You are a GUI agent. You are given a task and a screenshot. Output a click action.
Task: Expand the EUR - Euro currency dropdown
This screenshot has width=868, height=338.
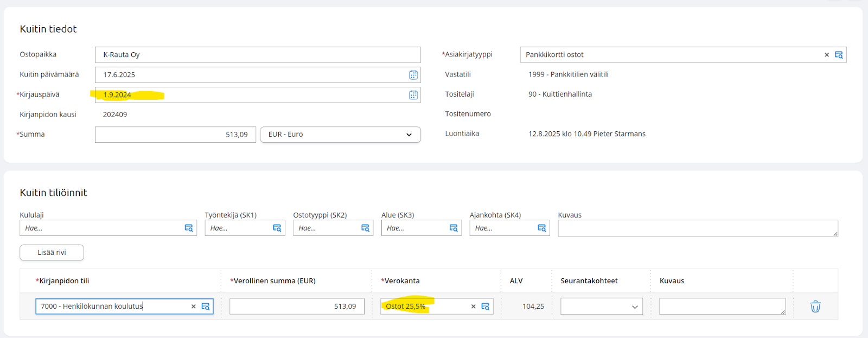coord(341,135)
